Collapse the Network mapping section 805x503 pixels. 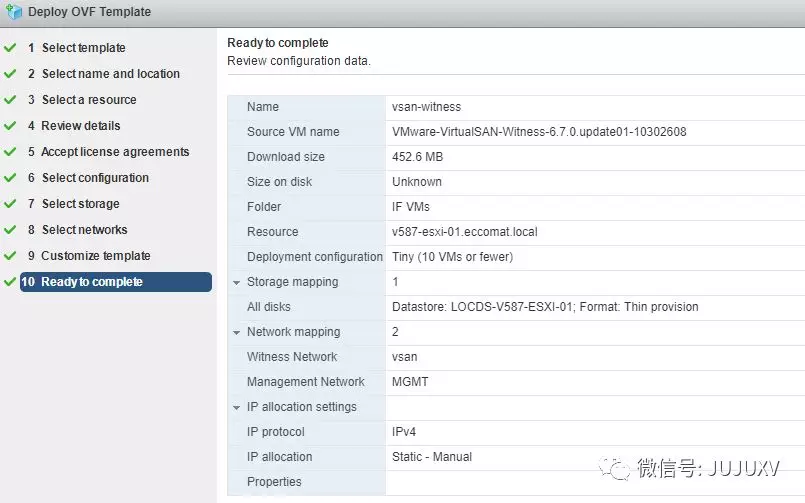pos(237,333)
